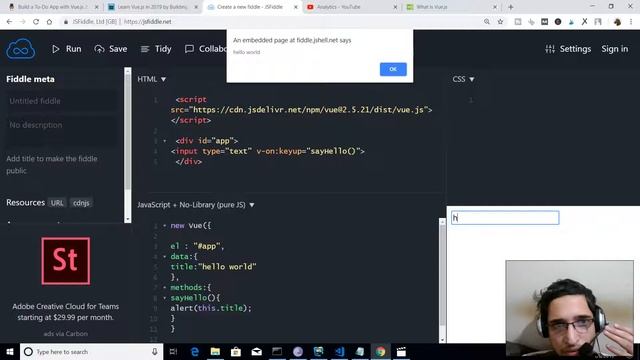Open the Chrome menu three dots

(631, 22)
